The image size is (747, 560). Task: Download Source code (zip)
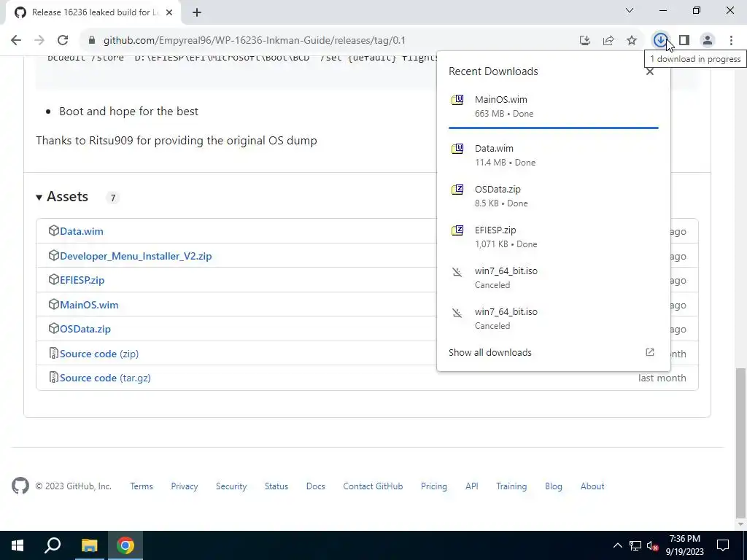[99, 354]
